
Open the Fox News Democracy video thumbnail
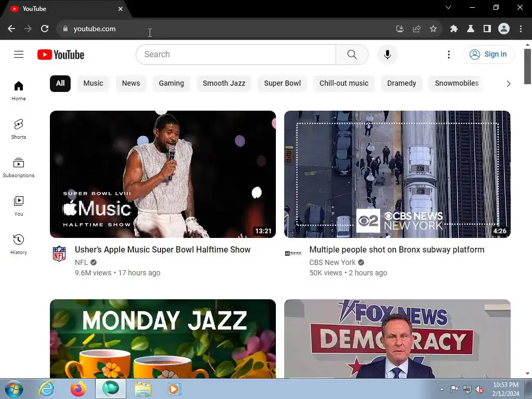[x=397, y=339]
